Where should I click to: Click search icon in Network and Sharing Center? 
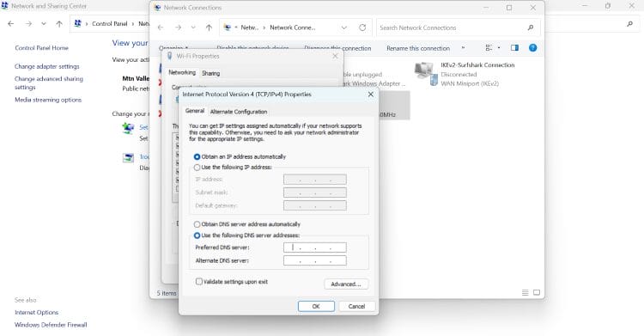(629, 24)
